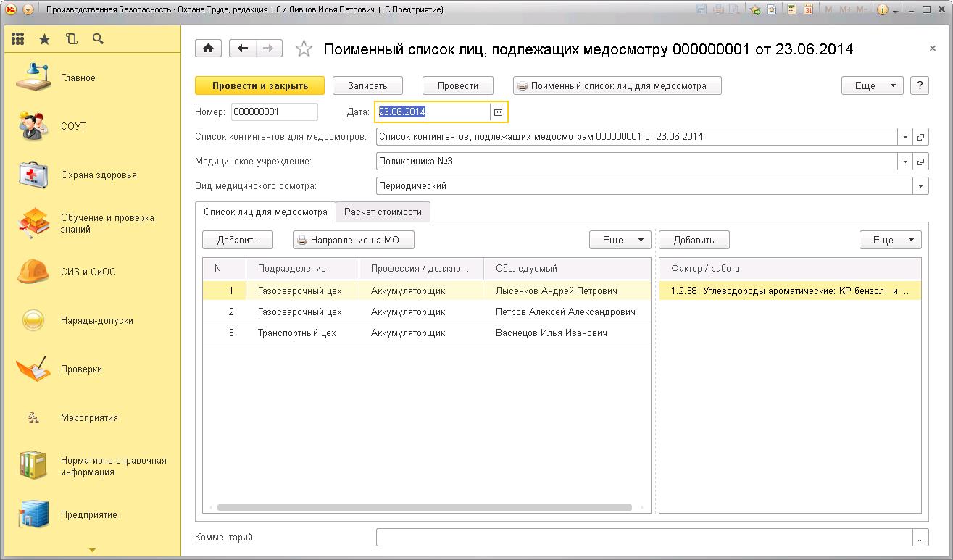This screenshot has height=560, width=953.
Task: Open the history icon in the sidebar panel
Action: point(71,39)
